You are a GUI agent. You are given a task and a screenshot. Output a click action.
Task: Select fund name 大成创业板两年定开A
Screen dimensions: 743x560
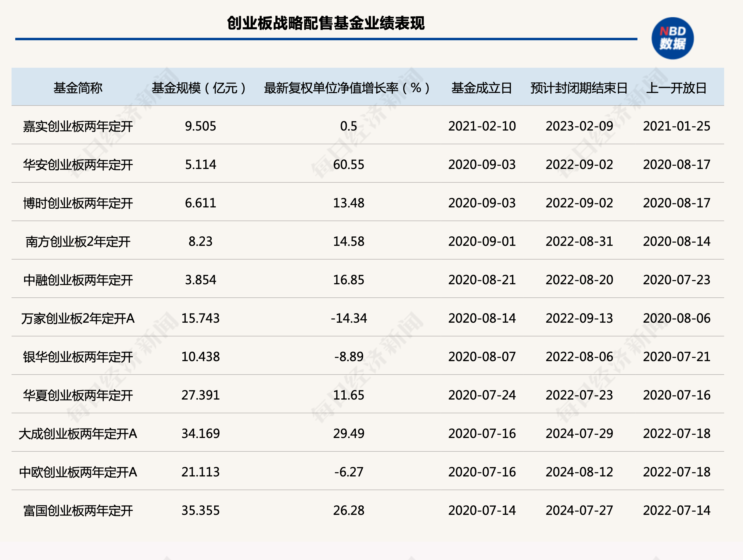pos(78,434)
